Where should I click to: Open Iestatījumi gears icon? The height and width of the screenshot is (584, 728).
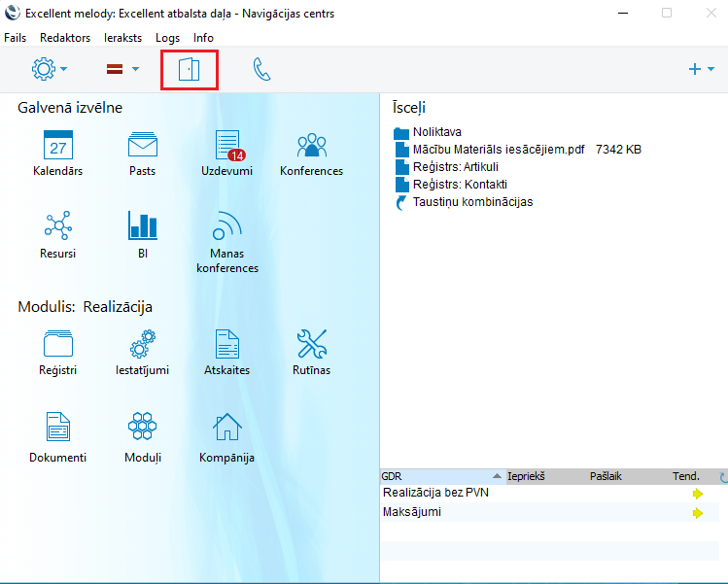click(x=142, y=345)
